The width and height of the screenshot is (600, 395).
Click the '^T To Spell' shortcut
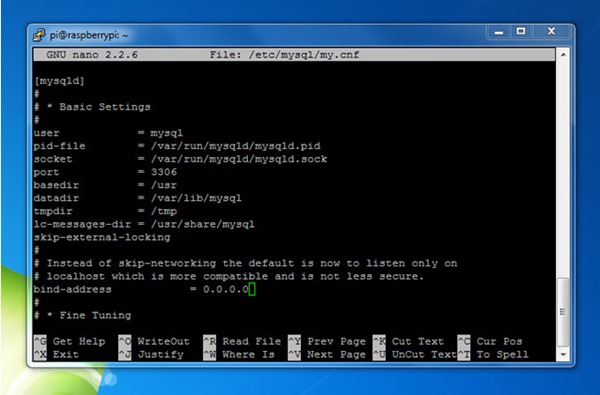tap(493, 355)
